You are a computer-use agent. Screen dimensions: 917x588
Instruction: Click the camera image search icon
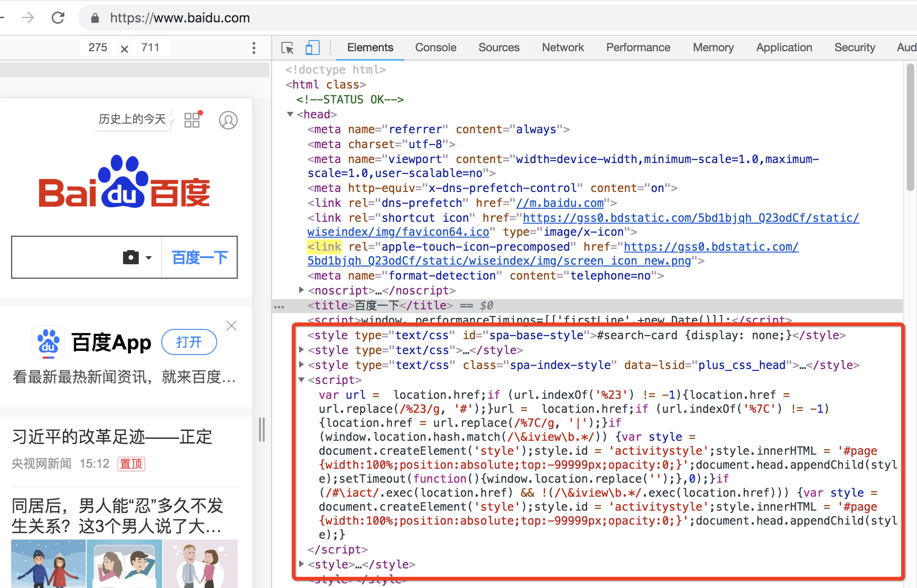click(x=131, y=257)
